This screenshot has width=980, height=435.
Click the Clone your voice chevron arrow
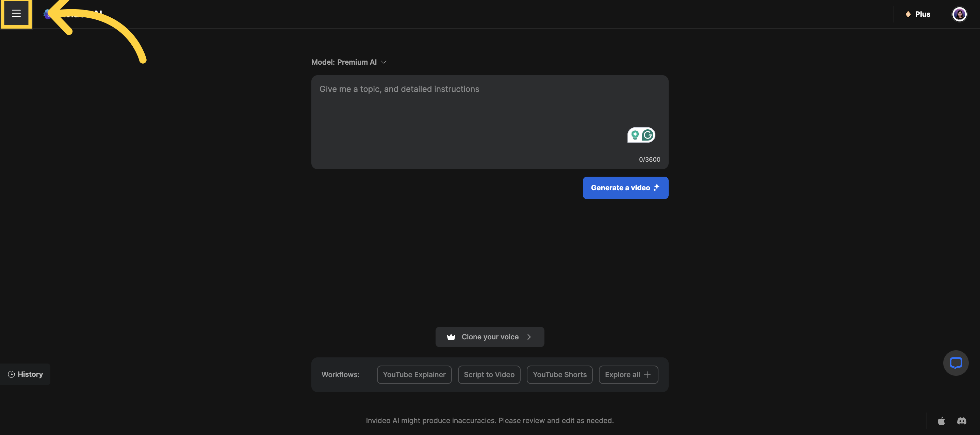529,337
